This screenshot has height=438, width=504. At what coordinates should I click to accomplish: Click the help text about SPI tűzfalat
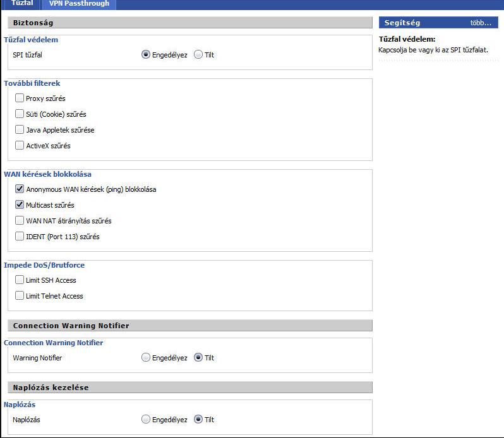coord(433,50)
